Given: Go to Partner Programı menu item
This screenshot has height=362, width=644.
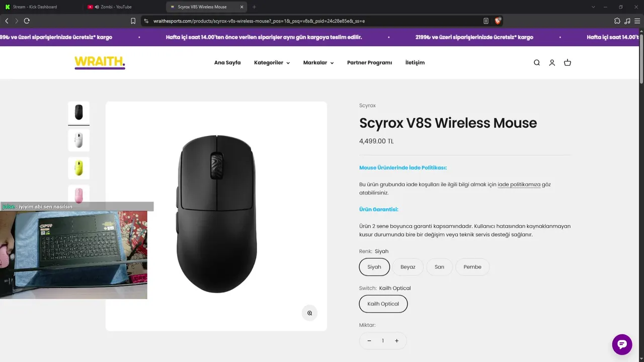Looking at the screenshot, I should tap(369, 63).
